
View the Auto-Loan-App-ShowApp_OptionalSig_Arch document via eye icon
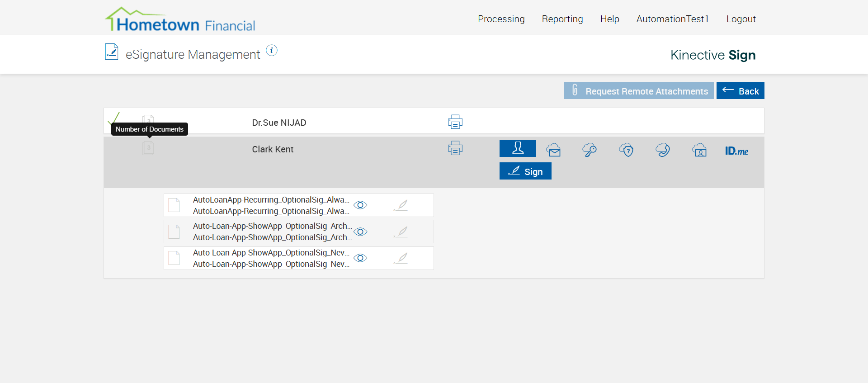pyautogui.click(x=360, y=232)
